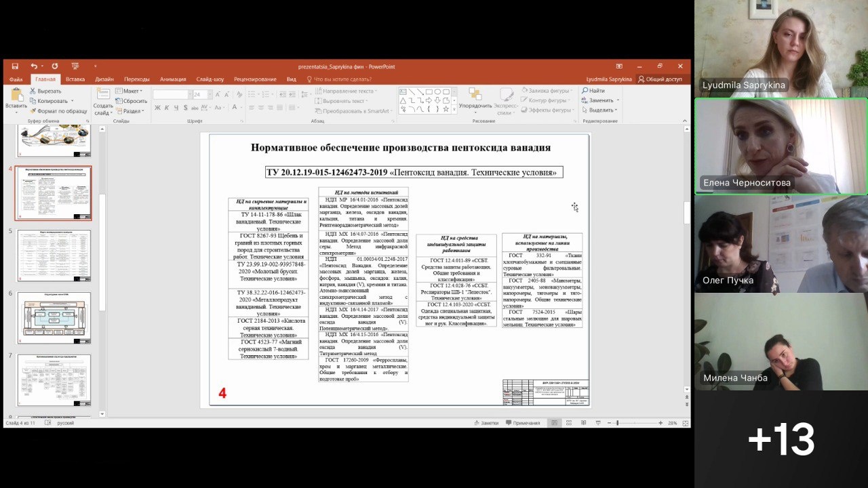Image resolution: width=868 pixels, height=488 pixels.
Task: Click Cut (Вырезать) scissors button
Action: point(45,91)
